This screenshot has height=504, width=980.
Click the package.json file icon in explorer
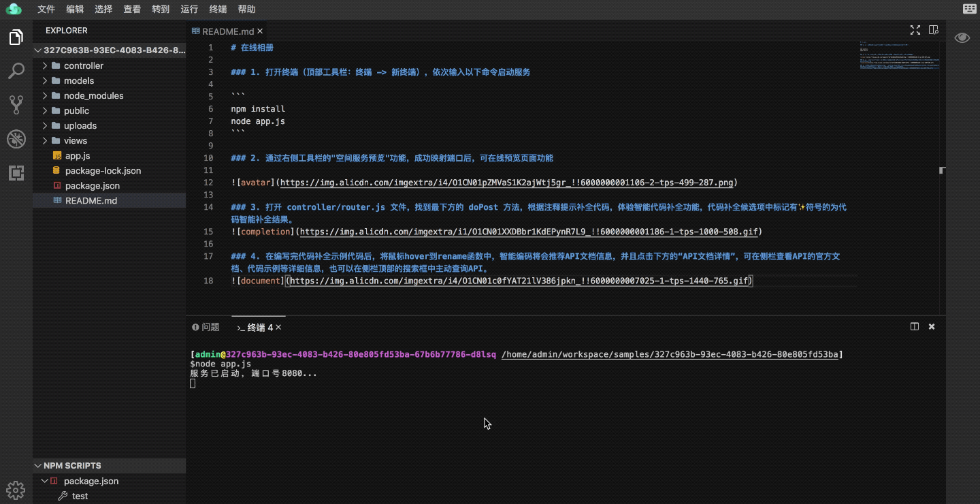click(x=57, y=186)
